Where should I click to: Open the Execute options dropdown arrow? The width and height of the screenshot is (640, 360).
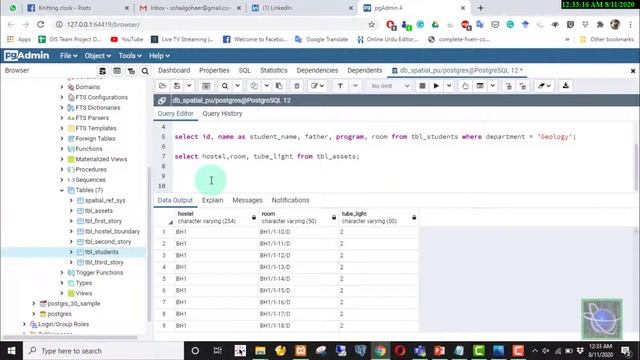[449, 86]
